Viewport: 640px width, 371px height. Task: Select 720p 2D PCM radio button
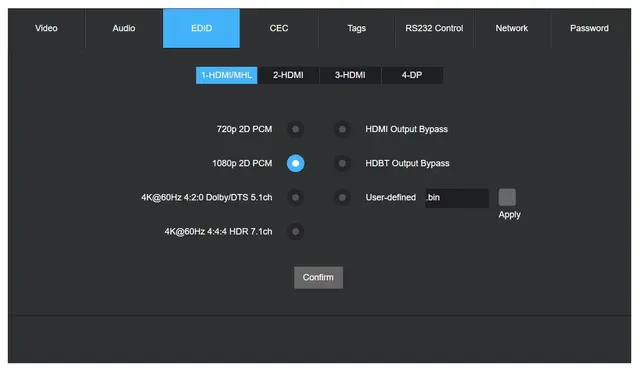(296, 129)
